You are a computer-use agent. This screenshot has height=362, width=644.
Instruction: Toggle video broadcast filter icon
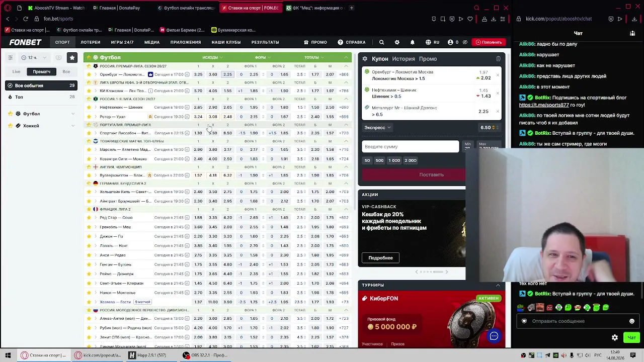point(58,57)
